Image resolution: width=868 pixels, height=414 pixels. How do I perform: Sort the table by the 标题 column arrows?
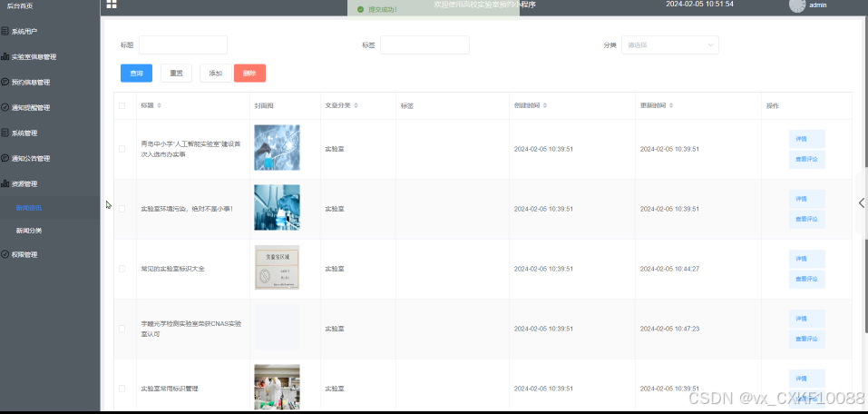click(x=160, y=105)
